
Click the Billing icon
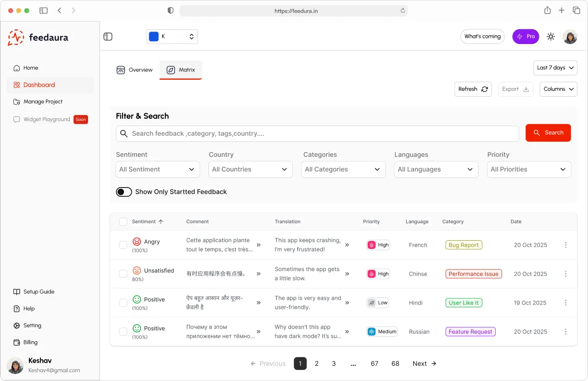[x=16, y=342]
